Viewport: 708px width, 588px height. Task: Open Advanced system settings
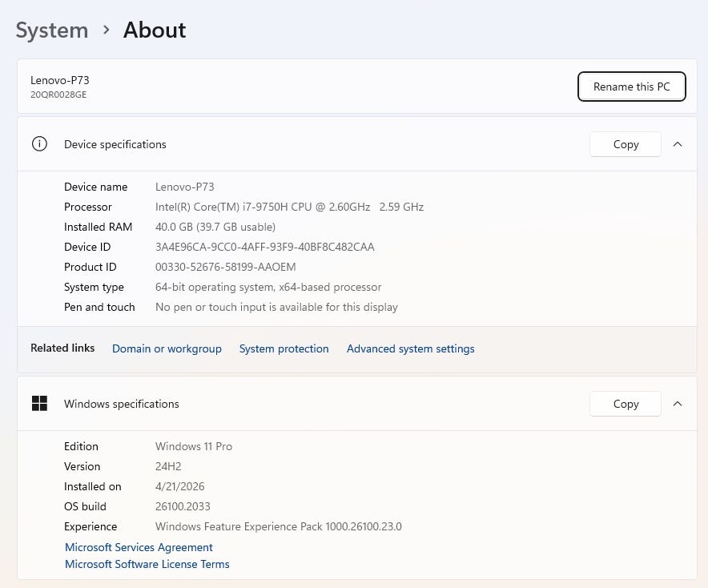[x=410, y=348]
